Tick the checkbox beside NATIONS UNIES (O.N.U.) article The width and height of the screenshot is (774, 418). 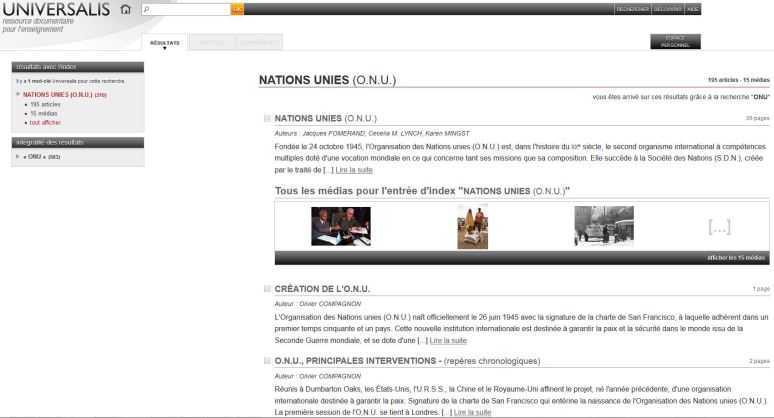pyautogui.click(x=267, y=118)
